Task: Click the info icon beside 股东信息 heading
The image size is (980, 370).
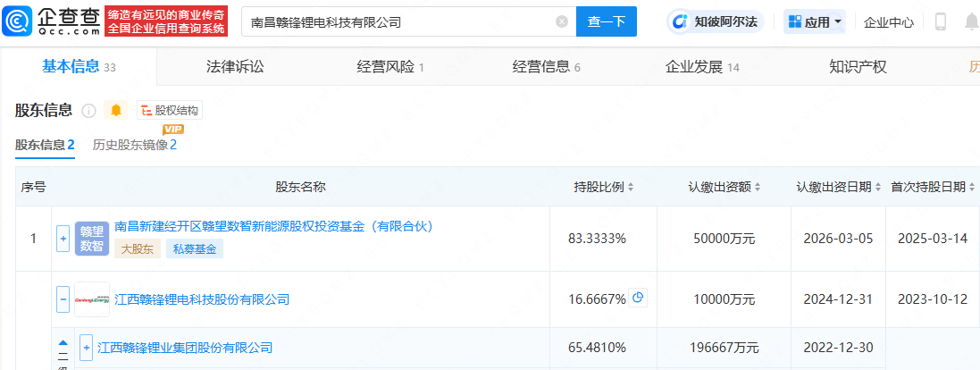Action: click(88, 111)
